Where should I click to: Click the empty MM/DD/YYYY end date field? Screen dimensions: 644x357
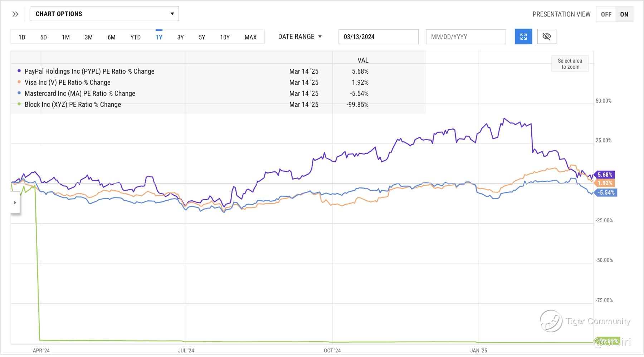coord(466,36)
